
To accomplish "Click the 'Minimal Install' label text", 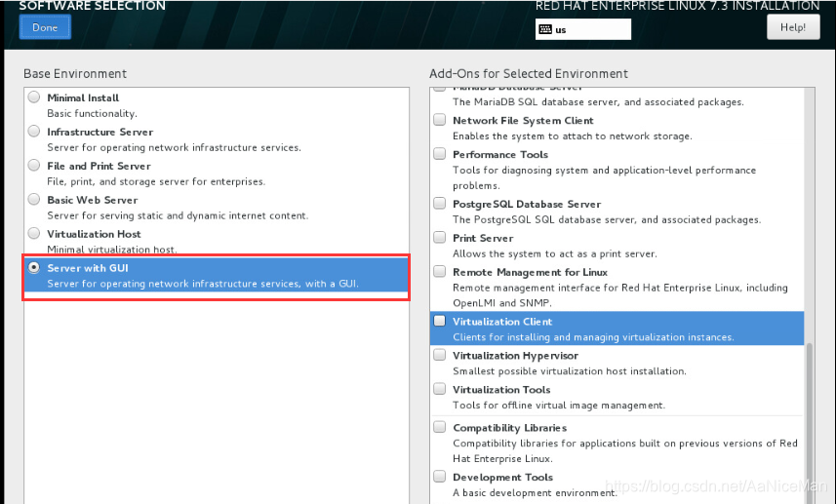I will 83,97.
